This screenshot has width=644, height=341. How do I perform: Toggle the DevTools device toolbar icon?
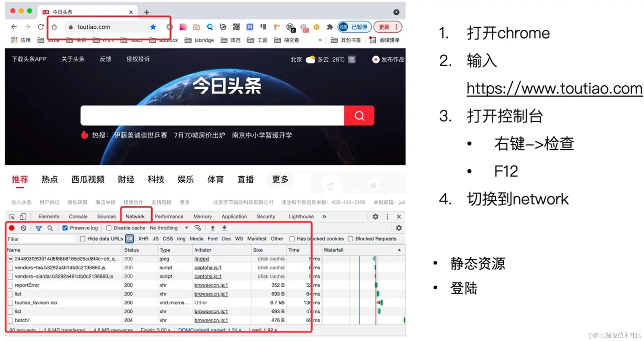23,216
